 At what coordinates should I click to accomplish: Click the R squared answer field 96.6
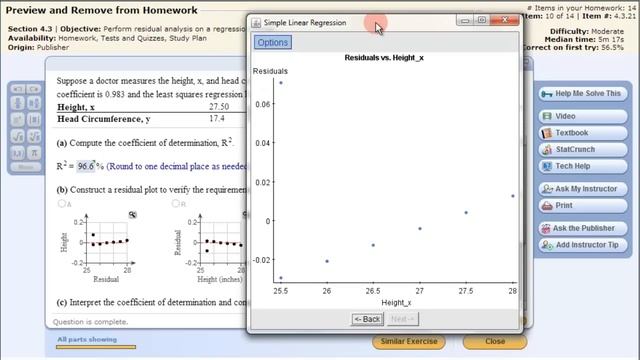click(86, 166)
